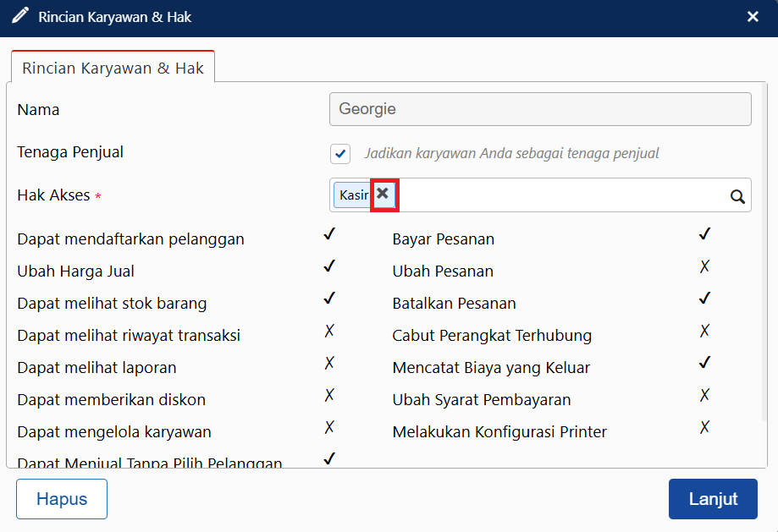The height and width of the screenshot is (532, 778).
Task: Click the pencil icon in title bar
Action: pos(19,16)
